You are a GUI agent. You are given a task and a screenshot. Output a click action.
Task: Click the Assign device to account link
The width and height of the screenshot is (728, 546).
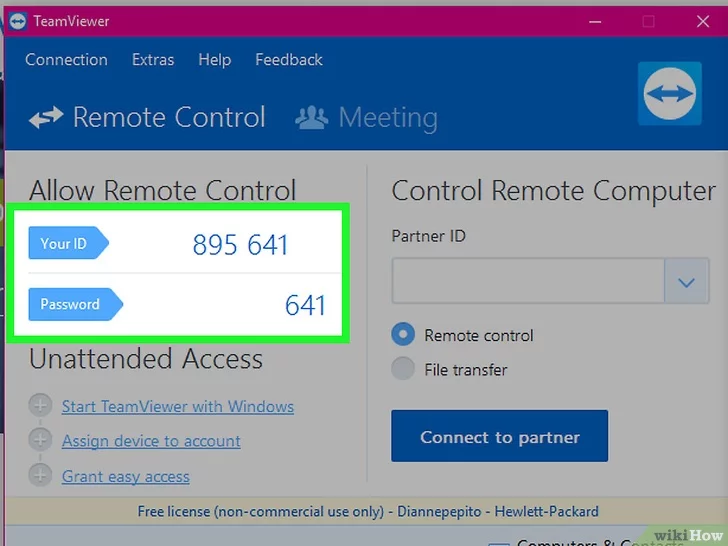pos(151,441)
